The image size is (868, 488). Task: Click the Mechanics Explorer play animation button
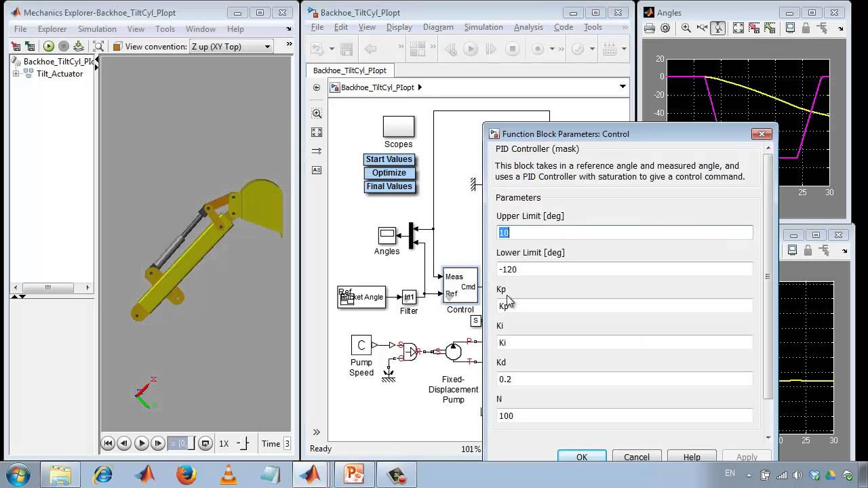coord(142,444)
